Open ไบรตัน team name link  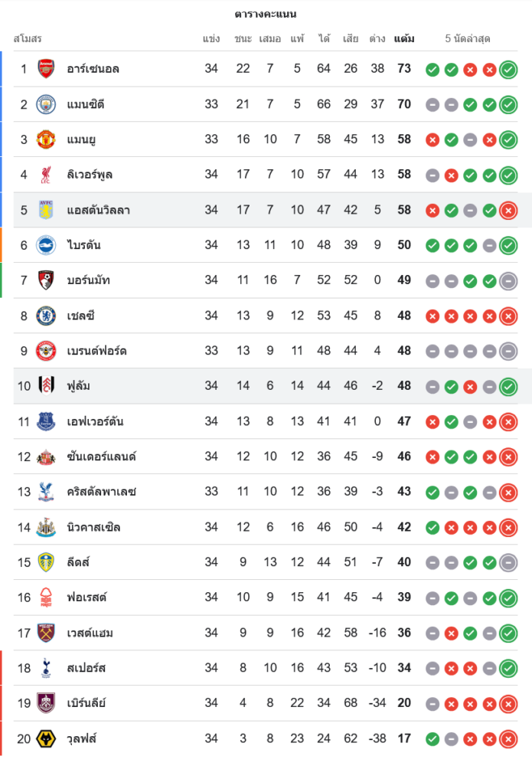(83, 245)
